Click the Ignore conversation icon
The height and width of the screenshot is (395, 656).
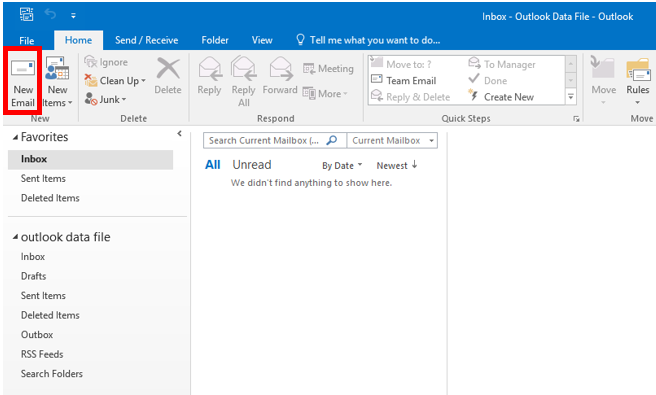click(90, 62)
